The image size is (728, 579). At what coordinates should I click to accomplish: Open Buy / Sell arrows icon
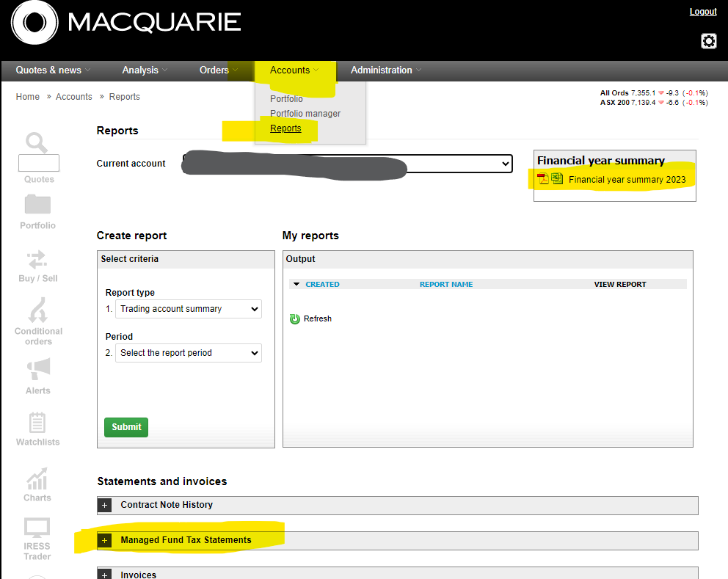[37, 260]
